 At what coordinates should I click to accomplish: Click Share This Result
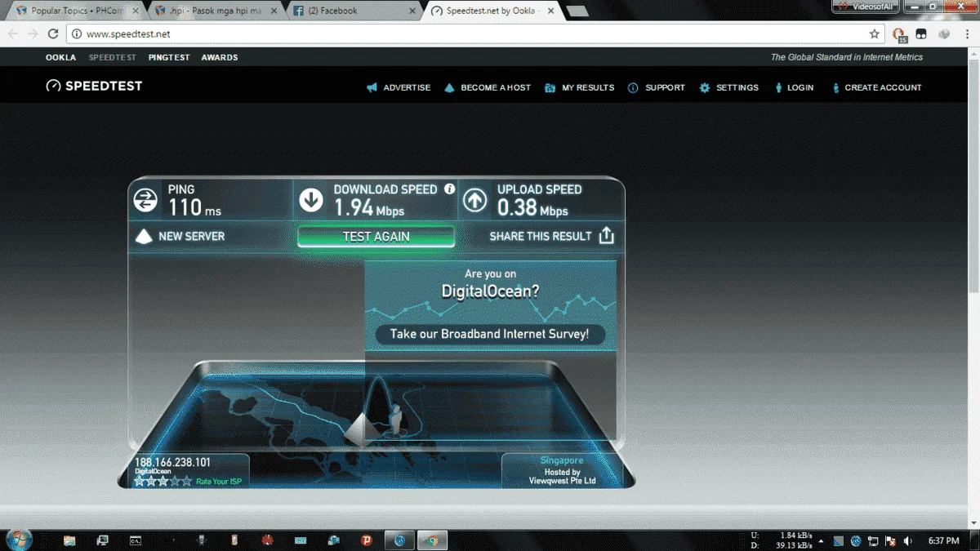pos(541,236)
